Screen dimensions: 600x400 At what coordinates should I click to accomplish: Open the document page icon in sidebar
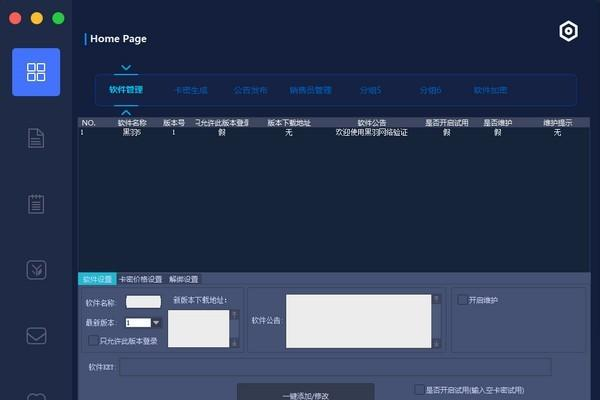click(36, 138)
